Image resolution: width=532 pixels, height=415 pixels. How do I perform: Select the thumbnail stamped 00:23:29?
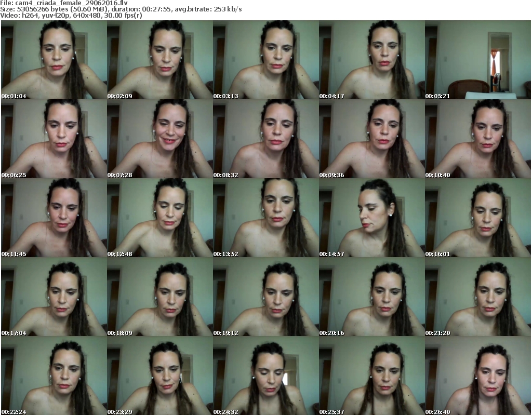[160, 376]
